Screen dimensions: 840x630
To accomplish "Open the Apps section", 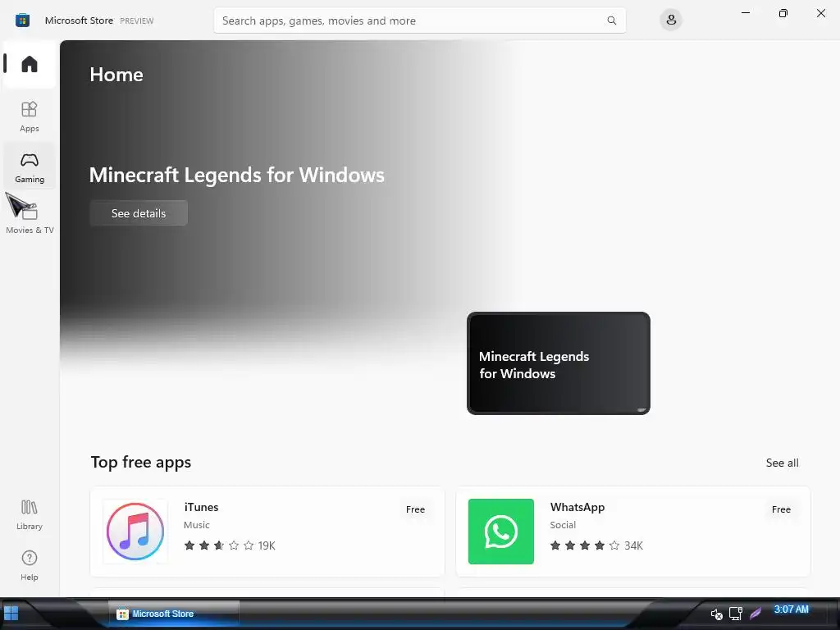I will (x=30, y=116).
